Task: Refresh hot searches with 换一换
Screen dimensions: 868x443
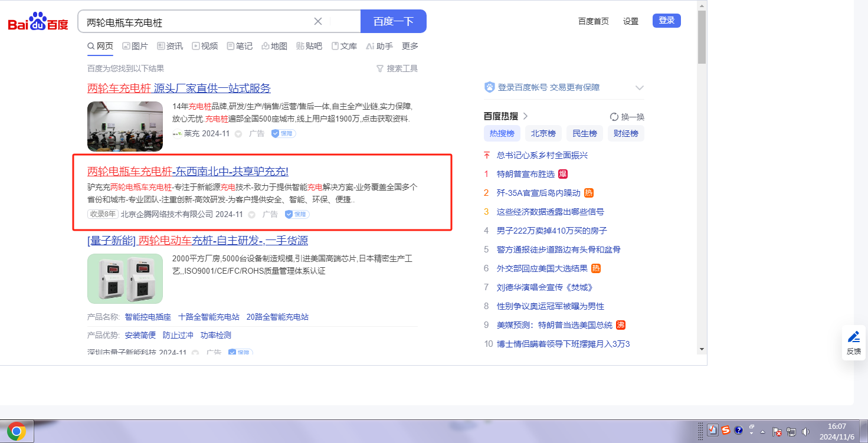Action: point(627,117)
